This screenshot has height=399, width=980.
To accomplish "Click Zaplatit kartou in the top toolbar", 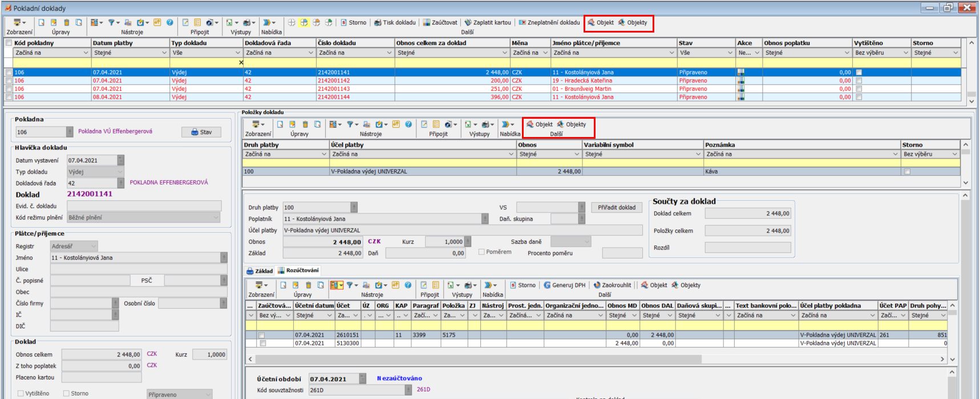I will [488, 23].
